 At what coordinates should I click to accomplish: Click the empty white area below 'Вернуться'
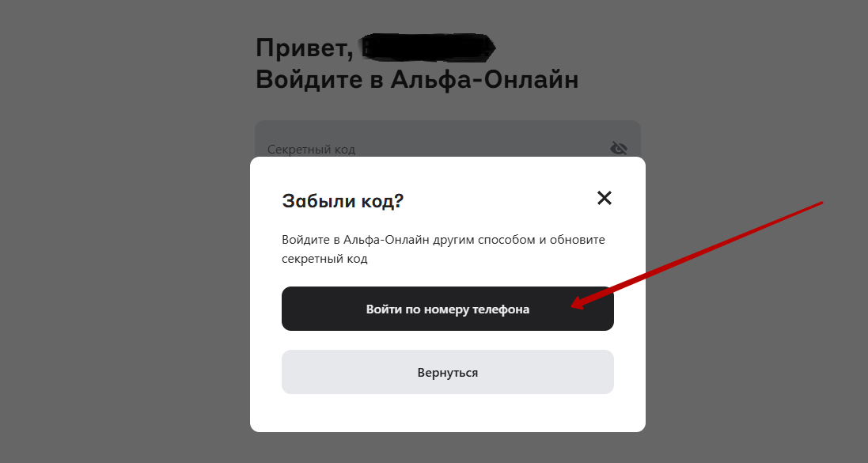[447, 412]
